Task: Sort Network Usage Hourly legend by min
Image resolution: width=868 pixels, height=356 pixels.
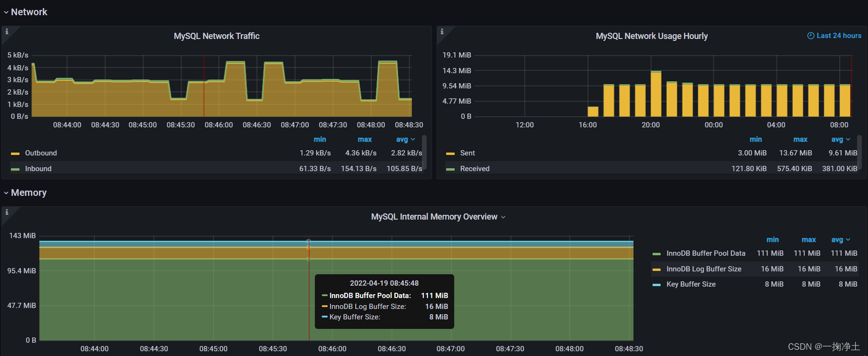Action: [x=755, y=139]
